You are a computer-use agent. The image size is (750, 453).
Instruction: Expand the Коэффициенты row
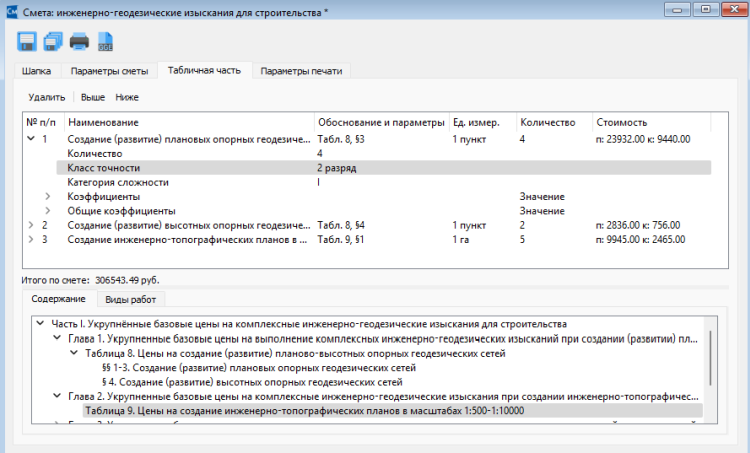[x=47, y=197]
